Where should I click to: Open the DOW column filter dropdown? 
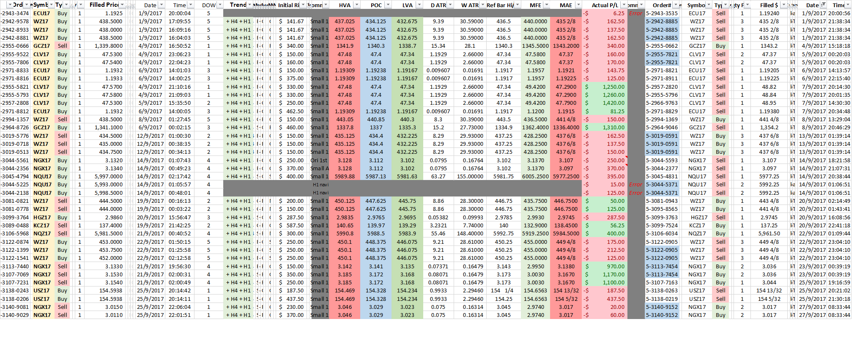tap(219, 5)
